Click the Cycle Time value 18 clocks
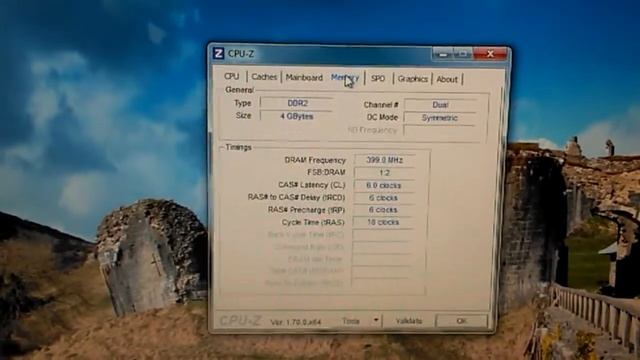The width and height of the screenshot is (640, 360). 384,222
